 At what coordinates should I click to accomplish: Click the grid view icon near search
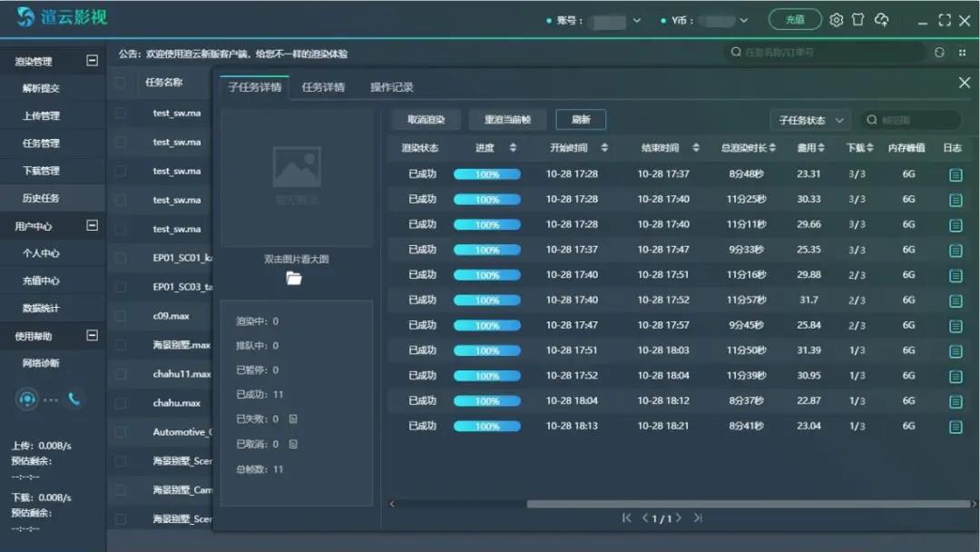[x=962, y=53]
